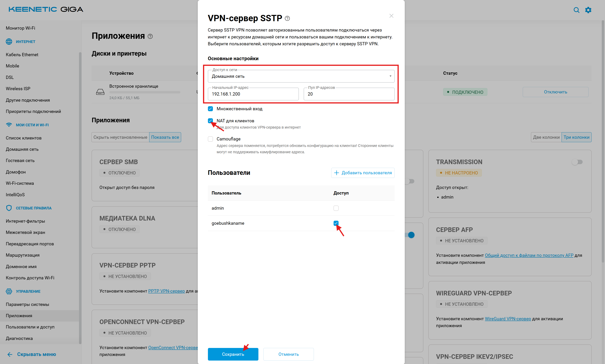Click the globe icon for Интернет section

(9, 41)
